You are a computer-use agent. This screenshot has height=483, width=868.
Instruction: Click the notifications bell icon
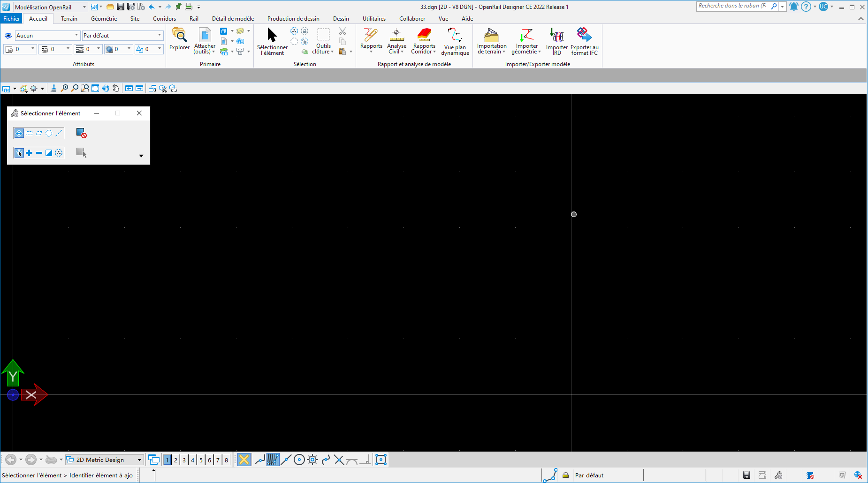pos(793,7)
